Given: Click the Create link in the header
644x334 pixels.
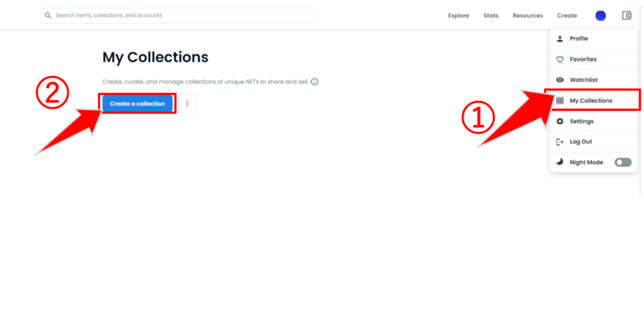Looking at the screenshot, I should (566, 16).
